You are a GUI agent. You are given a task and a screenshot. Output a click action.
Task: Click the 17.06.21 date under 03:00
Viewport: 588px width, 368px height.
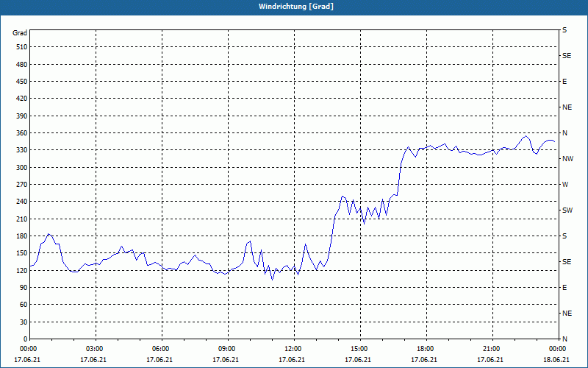[x=93, y=360]
